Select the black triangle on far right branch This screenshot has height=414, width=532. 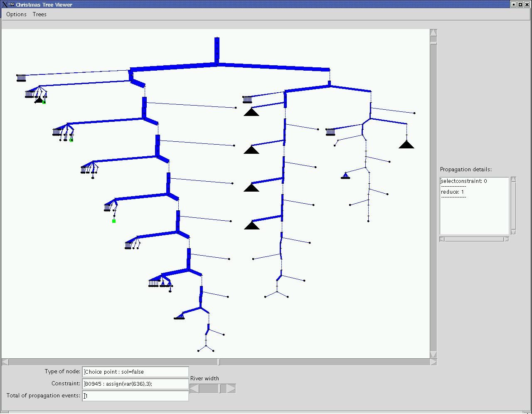406,145
